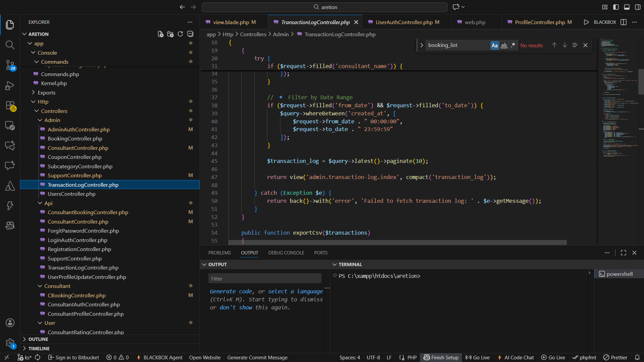Click the 'select a language' link

pos(295,291)
